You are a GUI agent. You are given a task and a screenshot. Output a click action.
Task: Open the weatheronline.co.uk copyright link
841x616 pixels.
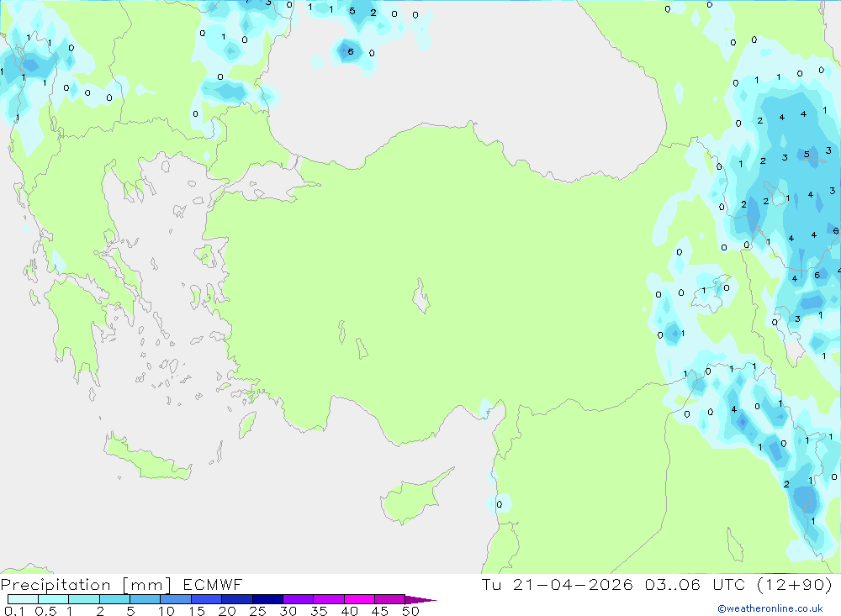point(770,608)
